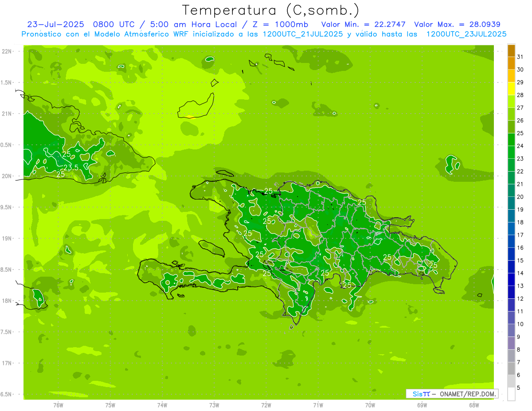This screenshot has height=411, width=532.
Task: Click the 76W longitude axis label
Action: (x=58, y=405)
